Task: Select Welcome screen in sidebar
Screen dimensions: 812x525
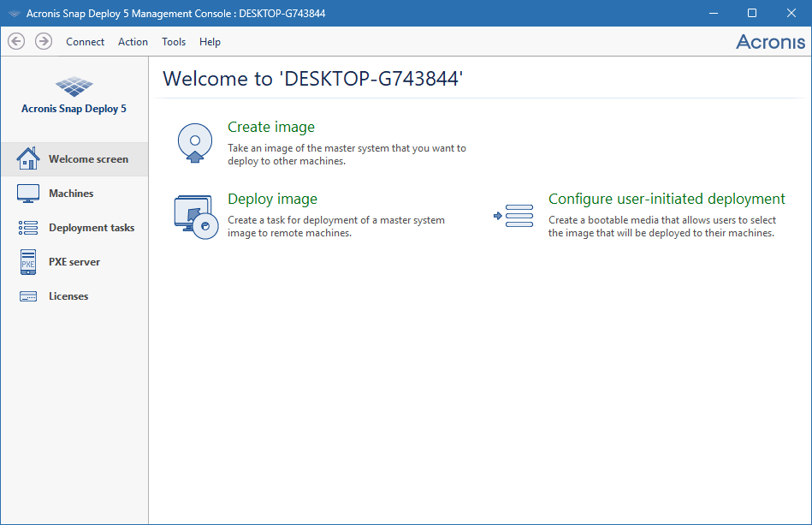Action: [x=74, y=159]
